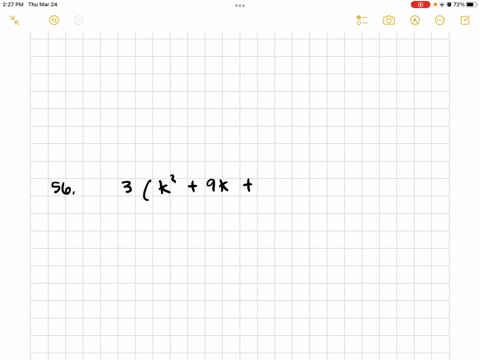Tap the three-dot multitasking menu at top
The width and height of the screenshot is (480, 360).
(240, 5)
